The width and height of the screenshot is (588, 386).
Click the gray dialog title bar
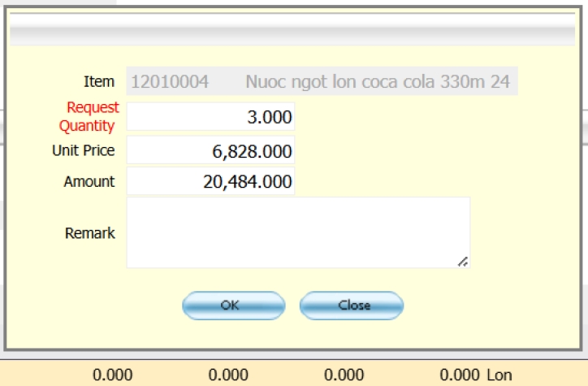point(293,33)
